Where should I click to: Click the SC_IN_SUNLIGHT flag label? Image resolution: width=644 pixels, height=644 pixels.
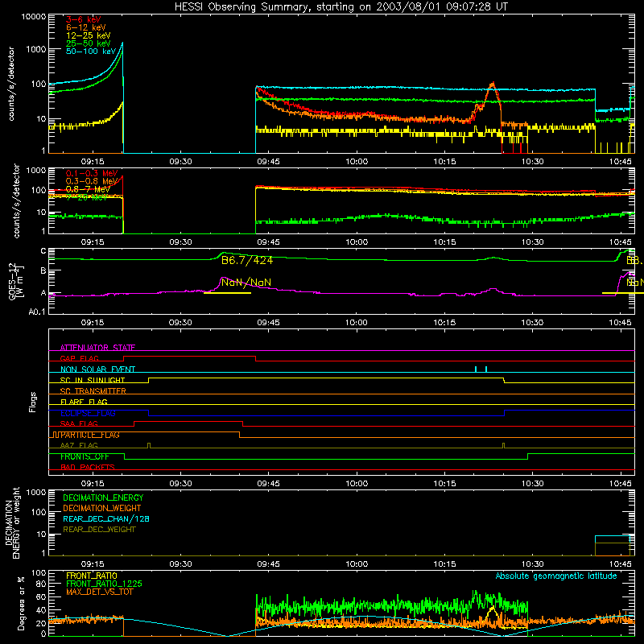pyautogui.click(x=93, y=380)
